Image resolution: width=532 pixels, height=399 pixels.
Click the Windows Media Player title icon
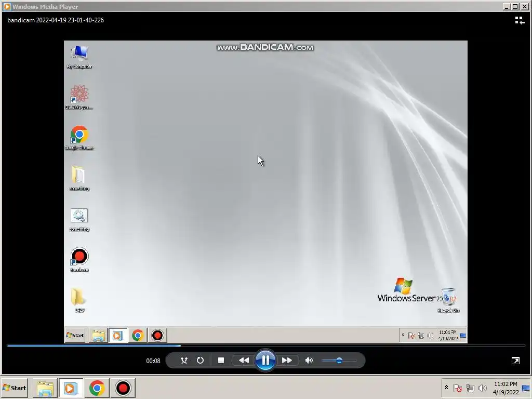[7, 6]
